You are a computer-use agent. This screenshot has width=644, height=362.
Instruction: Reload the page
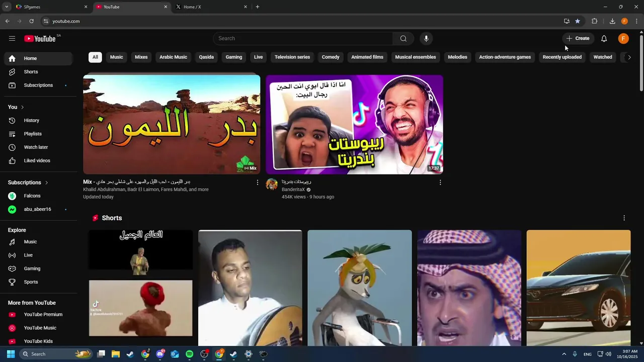31,21
